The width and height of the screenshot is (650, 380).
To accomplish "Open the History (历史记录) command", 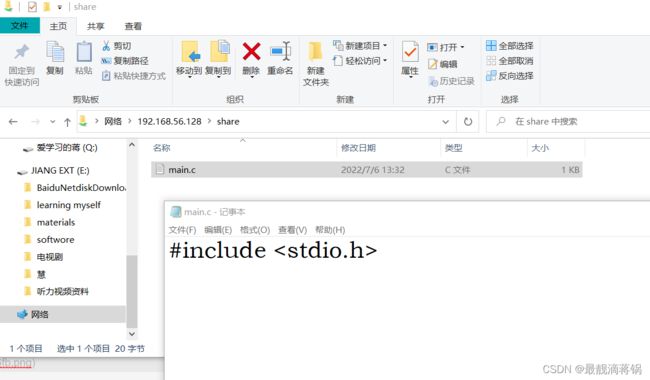I will pos(451,81).
